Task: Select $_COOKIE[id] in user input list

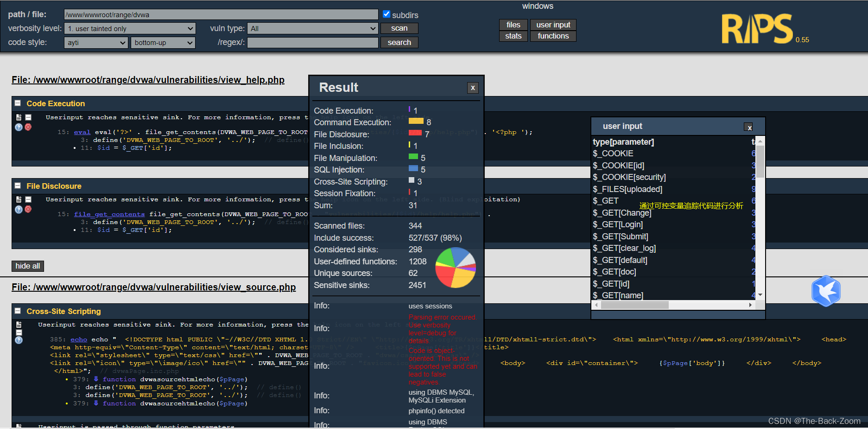Action: click(619, 166)
